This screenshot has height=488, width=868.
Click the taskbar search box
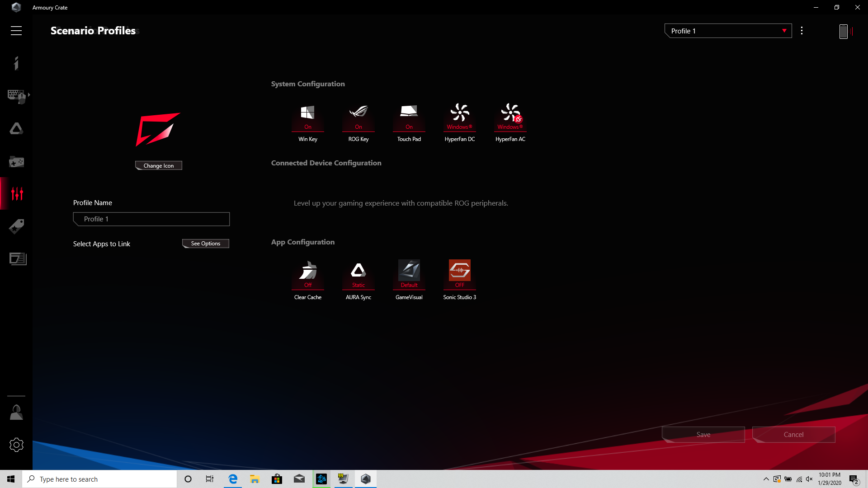click(x=99, y=479)
